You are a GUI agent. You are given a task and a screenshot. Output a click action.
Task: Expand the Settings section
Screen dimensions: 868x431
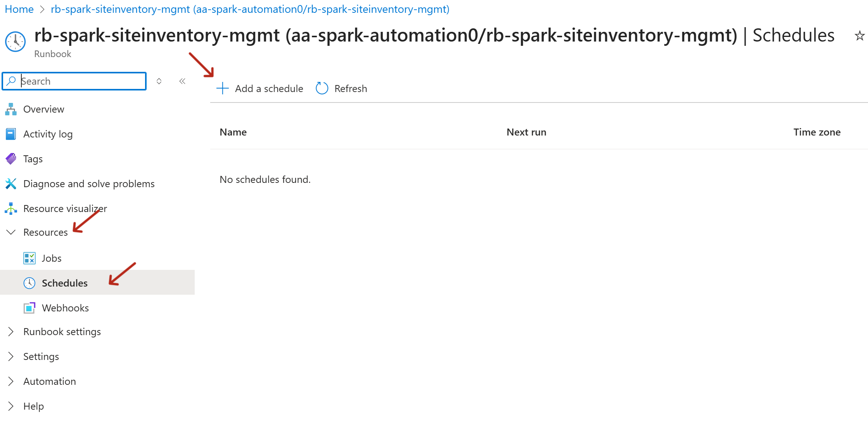tap(11, 356)
